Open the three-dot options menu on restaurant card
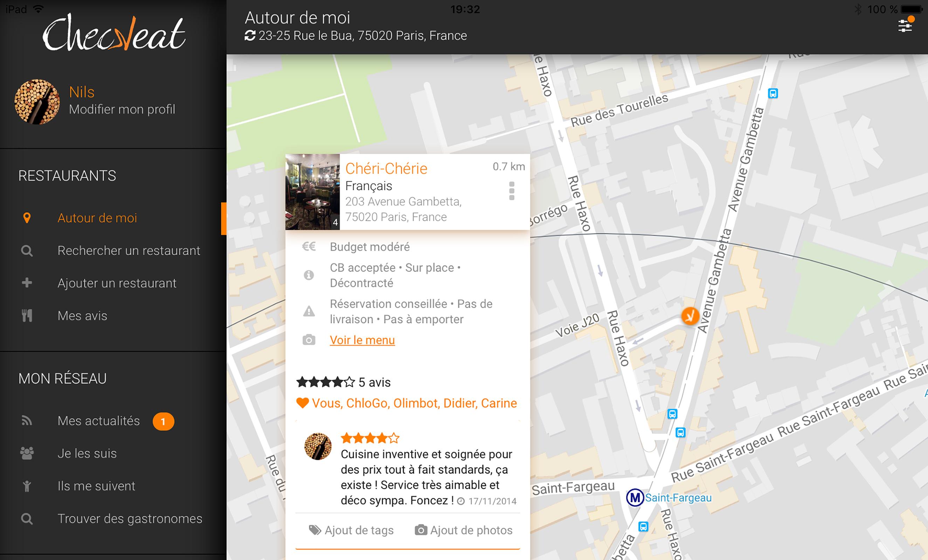The height and width of the screenshot is (560, 928). [x=512, y=191]
